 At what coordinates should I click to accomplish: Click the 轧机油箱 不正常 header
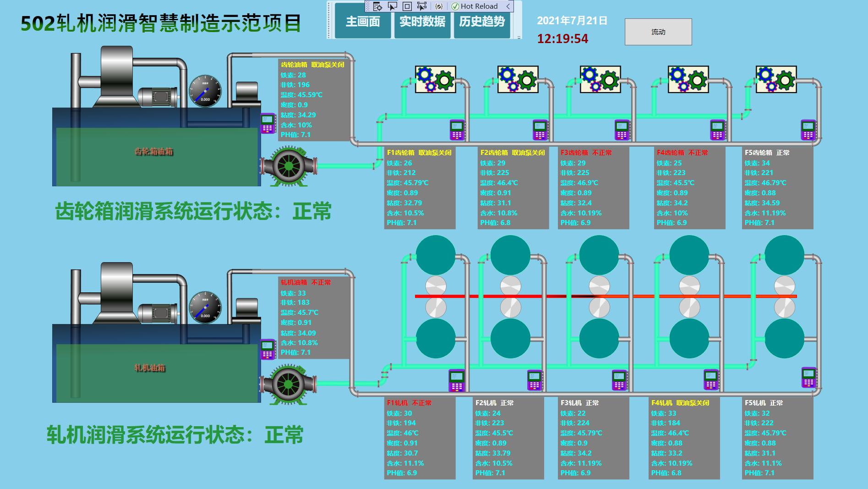[x=306, y=282]
